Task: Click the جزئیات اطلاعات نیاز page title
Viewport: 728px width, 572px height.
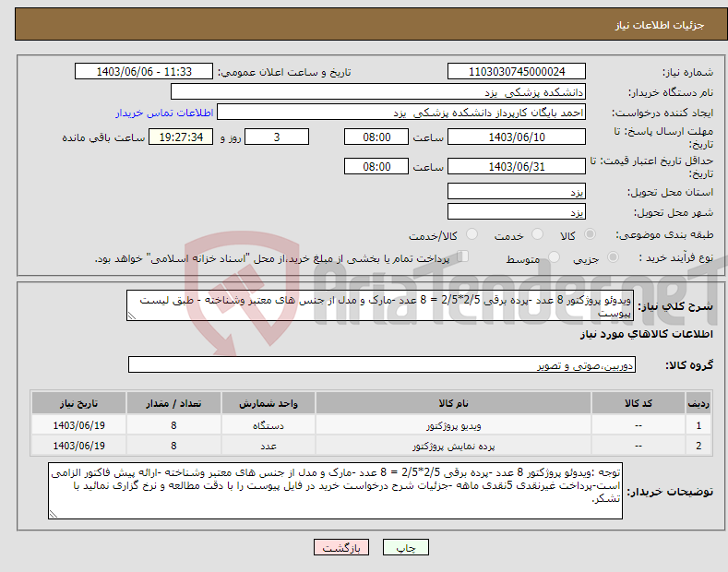Action: click(x=660, y=25)
